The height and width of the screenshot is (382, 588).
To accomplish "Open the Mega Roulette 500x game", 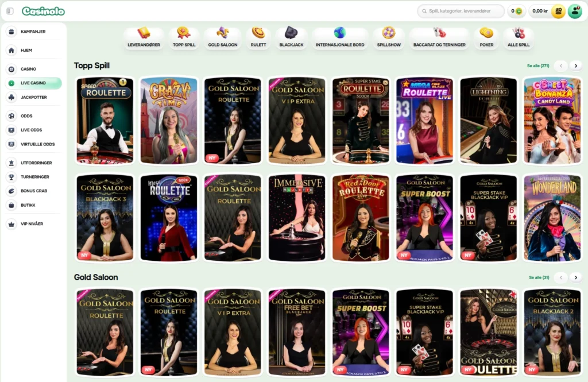I will pyautogui.click(x=169, y=218).
